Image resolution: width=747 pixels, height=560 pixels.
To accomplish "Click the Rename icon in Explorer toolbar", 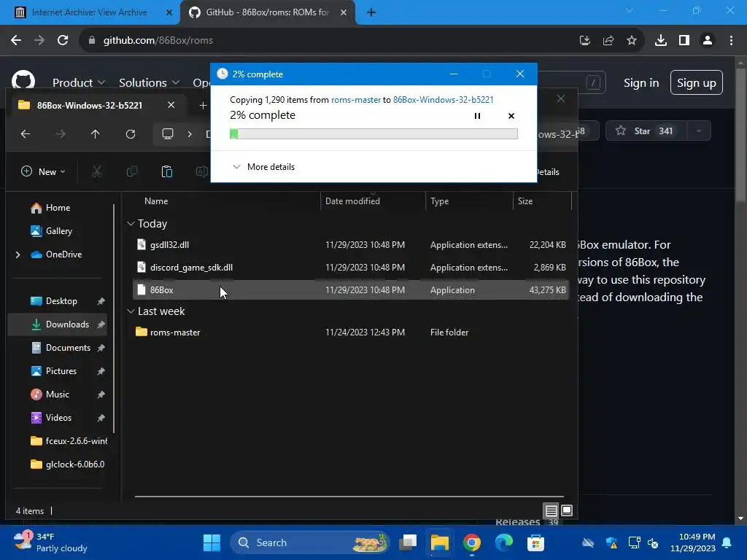I will click(x=201, y=171).
